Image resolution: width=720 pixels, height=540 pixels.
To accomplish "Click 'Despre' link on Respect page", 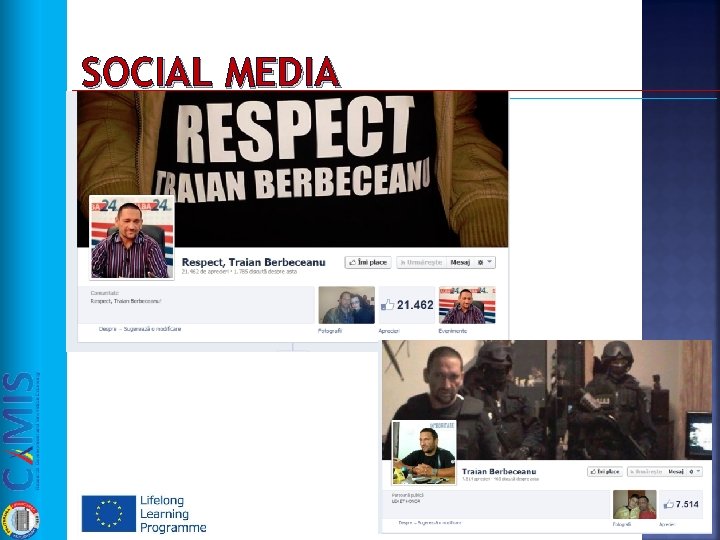I will point(107,329).
